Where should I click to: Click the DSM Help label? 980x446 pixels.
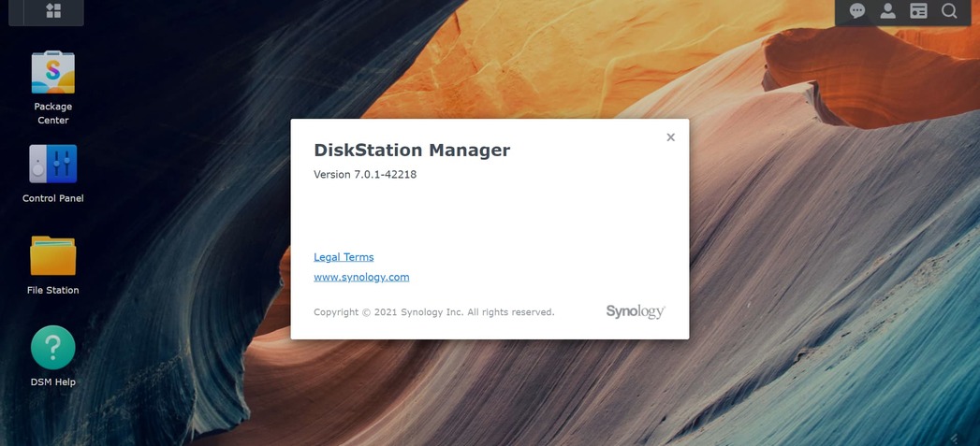point(53,381)
